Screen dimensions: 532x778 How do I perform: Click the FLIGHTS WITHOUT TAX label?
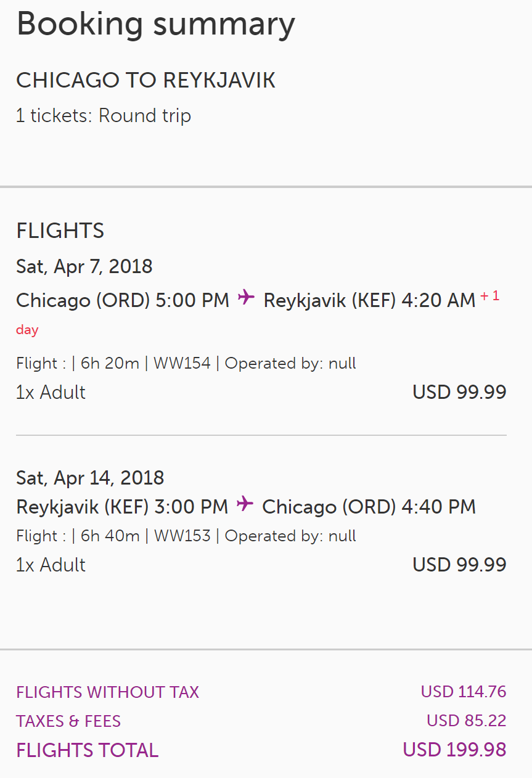(x=107, y=692)
